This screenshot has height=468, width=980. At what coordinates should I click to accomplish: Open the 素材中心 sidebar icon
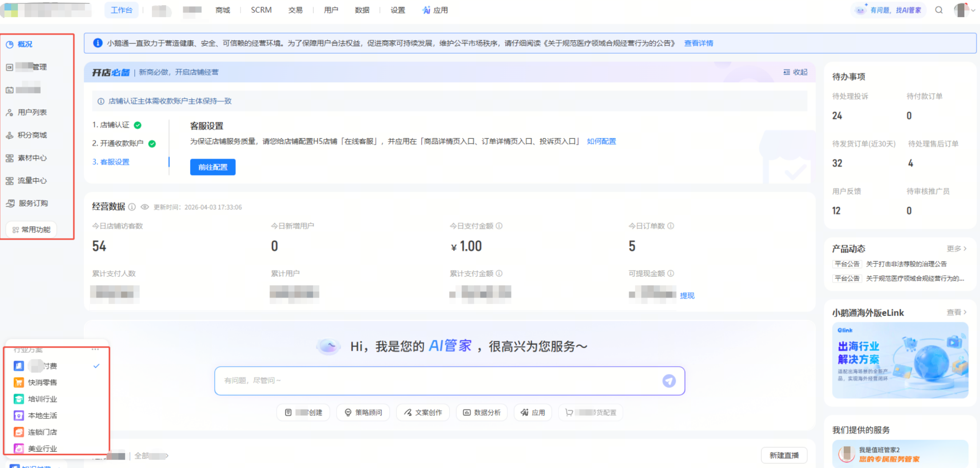[10, 157]
